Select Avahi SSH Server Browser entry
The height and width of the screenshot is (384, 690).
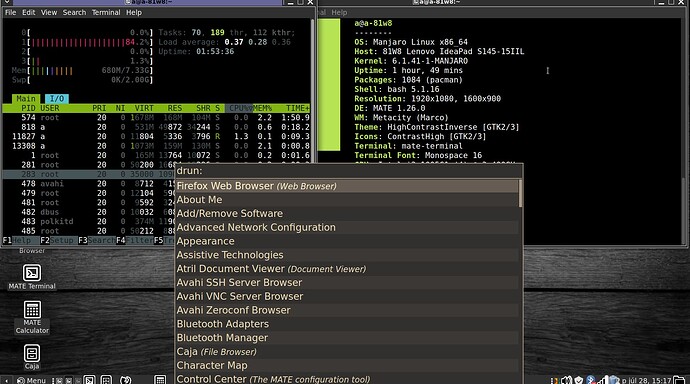347,283
